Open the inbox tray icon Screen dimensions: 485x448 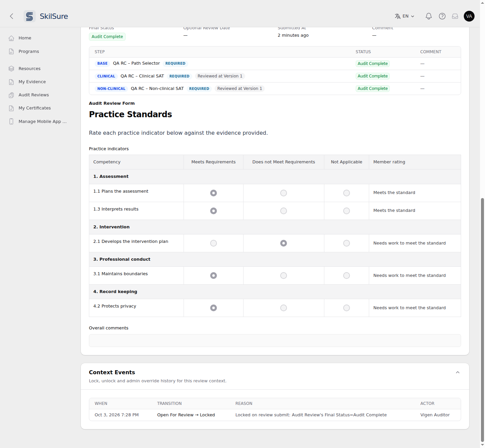click(455, 16)
